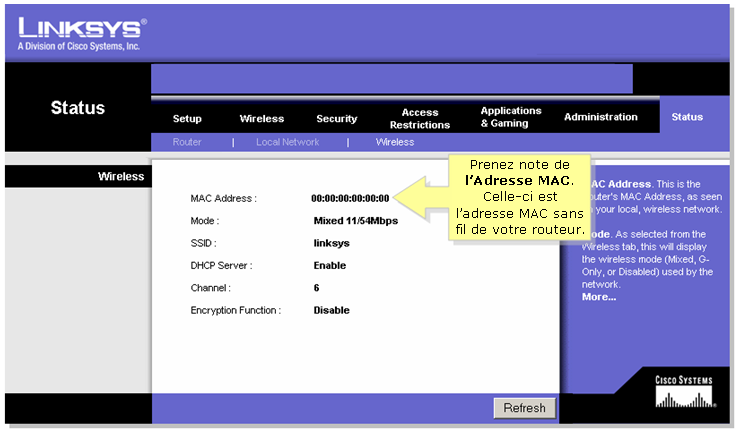Click the Mixed 11/54Mbps mode value
The width and height of the screenshot is (736, 432).
(355, 220)
